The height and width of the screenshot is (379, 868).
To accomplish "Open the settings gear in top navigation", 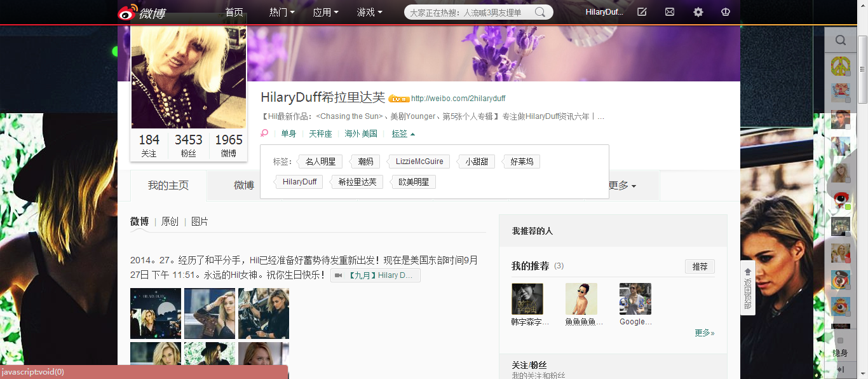I will (698, 12).
